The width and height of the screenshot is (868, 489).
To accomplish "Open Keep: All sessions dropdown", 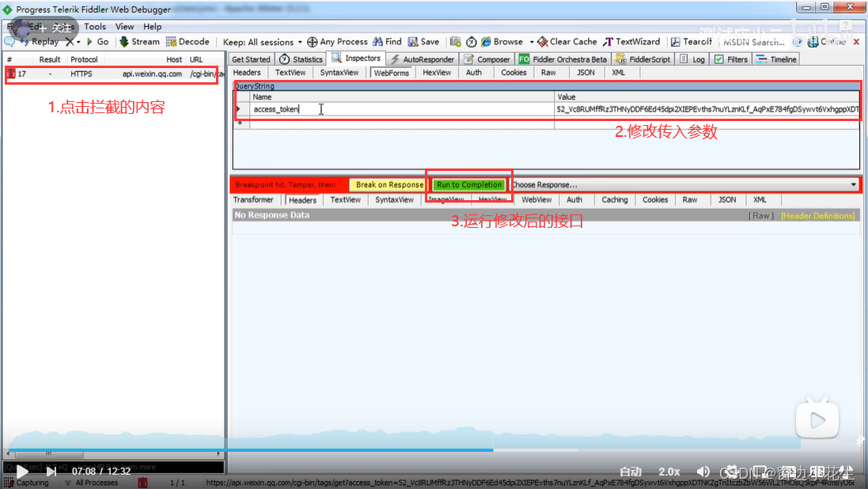I will 263,42.
